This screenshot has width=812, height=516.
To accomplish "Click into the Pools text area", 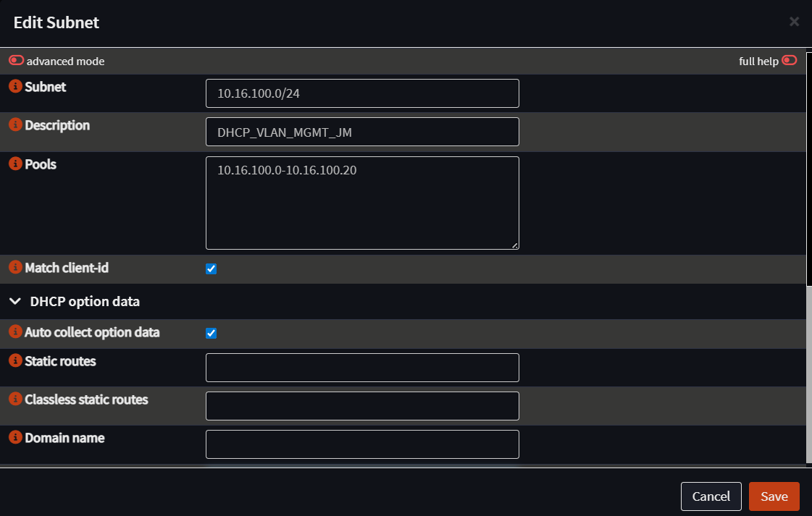I will (362, 203).
